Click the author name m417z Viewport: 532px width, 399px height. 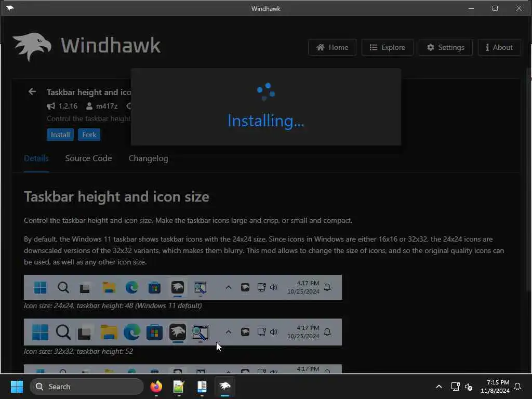[107, 106]
